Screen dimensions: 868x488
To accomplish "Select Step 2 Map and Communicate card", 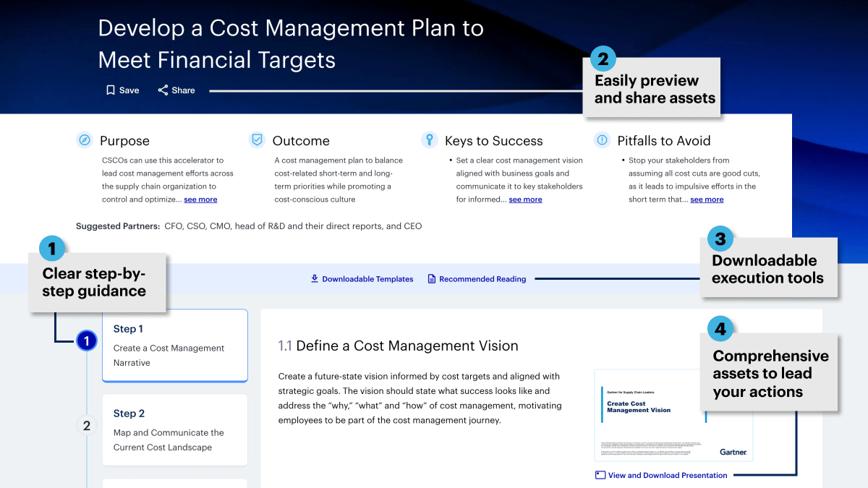I will click(175, 430).
